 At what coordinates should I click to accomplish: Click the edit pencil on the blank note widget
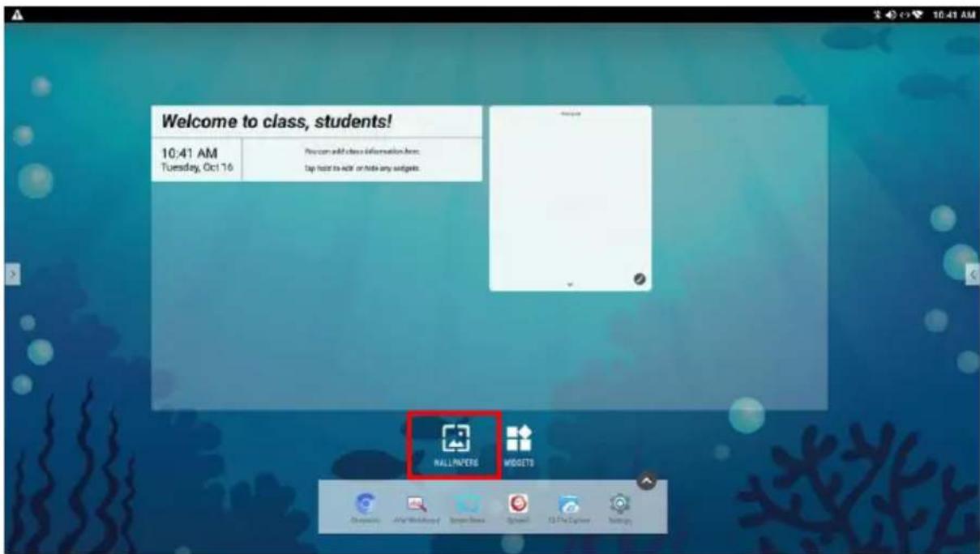639,279
